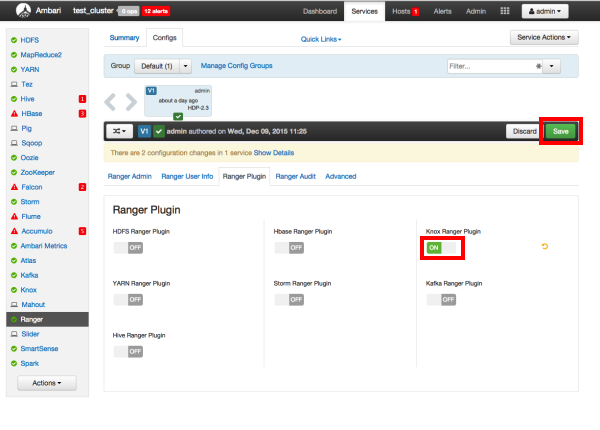This screenshot has width=600, height=430.
Task: Click the HDFS green status icon
Action: tap(14, 40)
